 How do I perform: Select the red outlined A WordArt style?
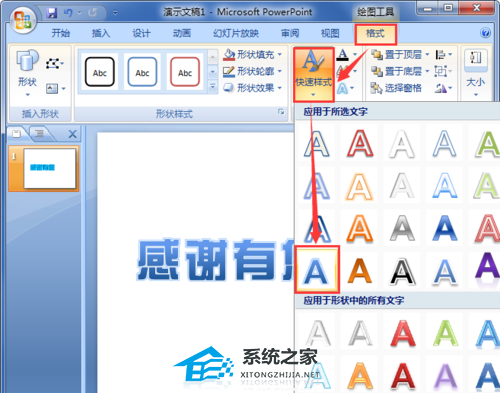coord(360,143)
